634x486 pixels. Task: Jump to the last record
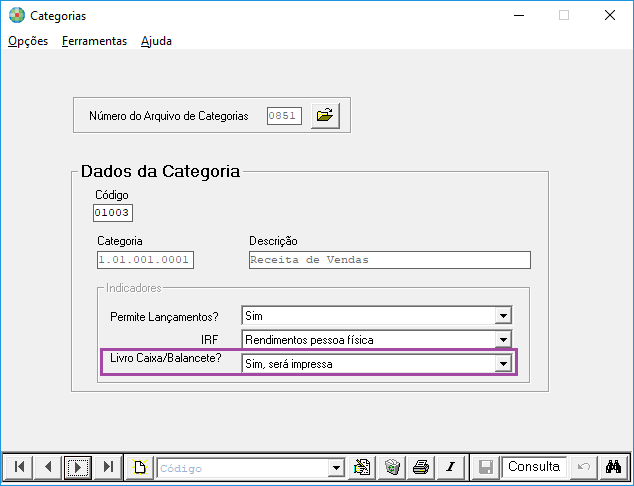pyautogui.click(x=108, y=467)
